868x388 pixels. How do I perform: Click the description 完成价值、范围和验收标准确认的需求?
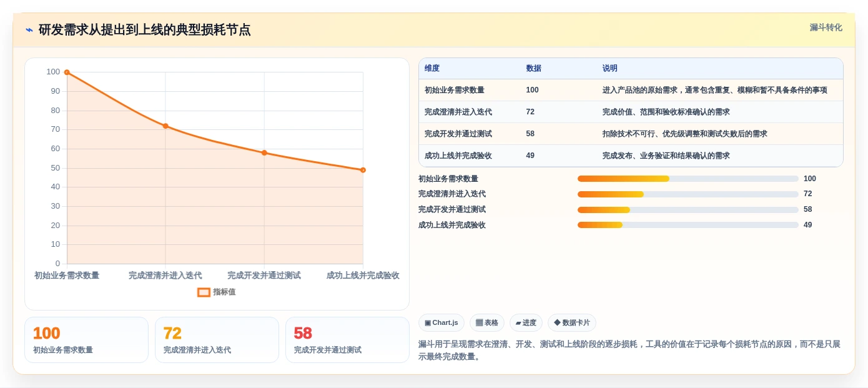666,112
